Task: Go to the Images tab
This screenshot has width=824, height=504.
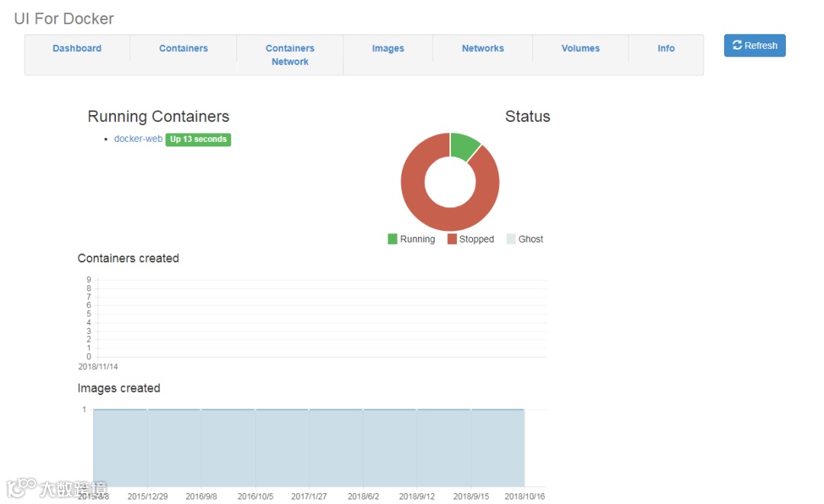Action: [x=388, y=48]
